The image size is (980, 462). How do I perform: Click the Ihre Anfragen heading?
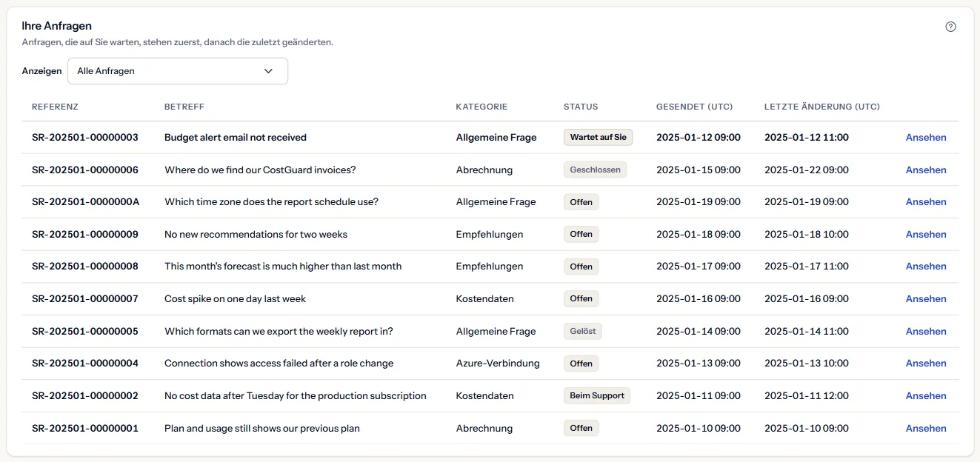pos(57,26)
